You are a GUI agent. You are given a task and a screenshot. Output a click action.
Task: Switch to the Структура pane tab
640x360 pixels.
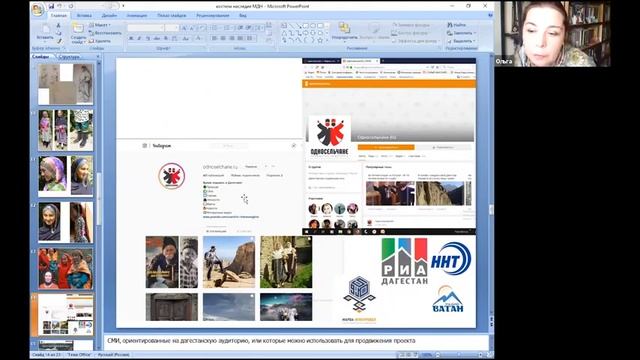pos(69,57)
